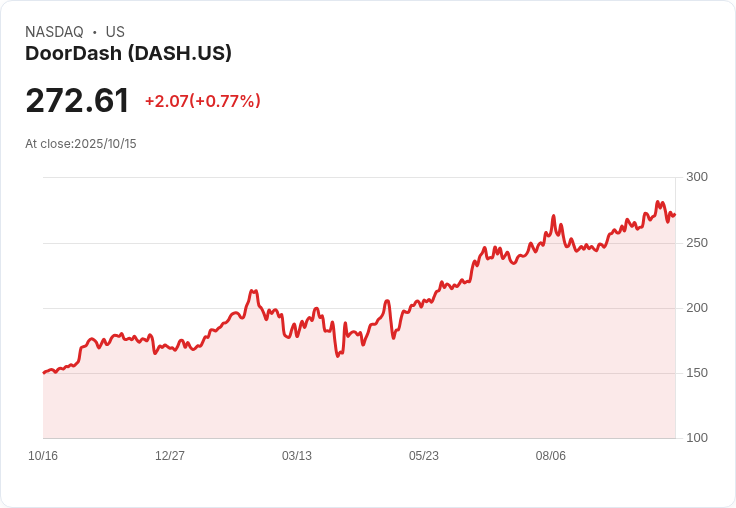This screenshot has height=508, width=736.
Task: Click the 12/27 date on x-axis
Action: [x=170, y=456]
